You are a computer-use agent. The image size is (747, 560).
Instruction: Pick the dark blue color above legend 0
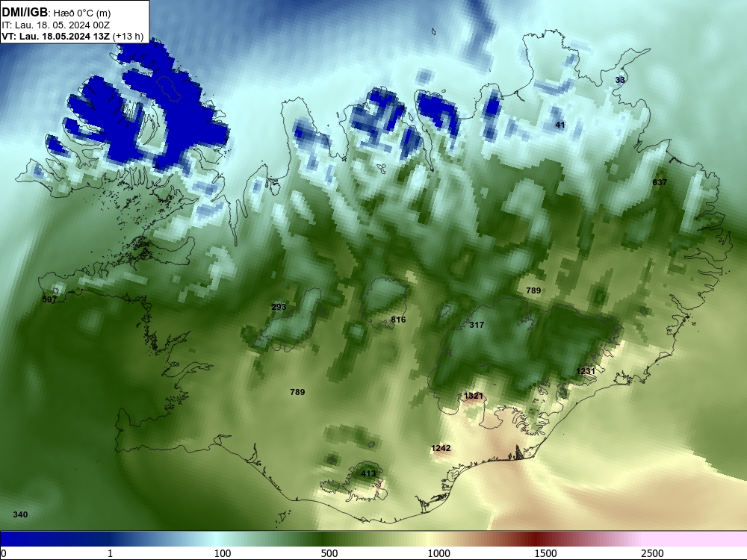point(4,539)
